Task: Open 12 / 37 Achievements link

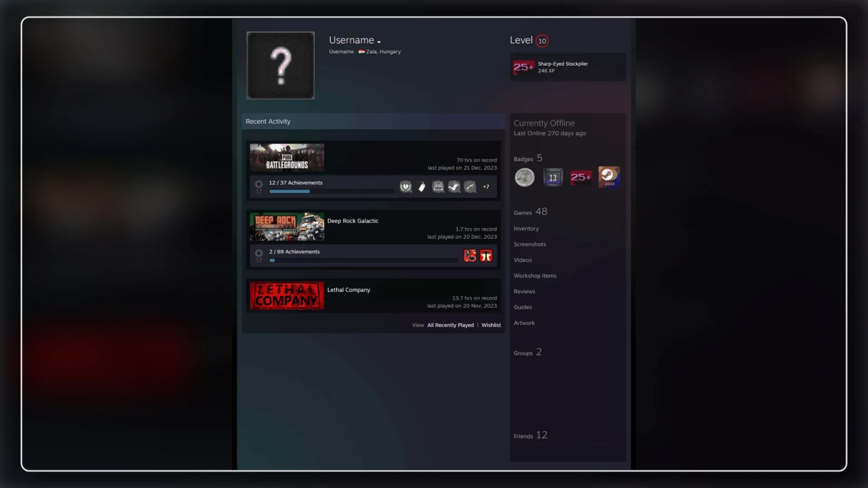Action: 296,183
